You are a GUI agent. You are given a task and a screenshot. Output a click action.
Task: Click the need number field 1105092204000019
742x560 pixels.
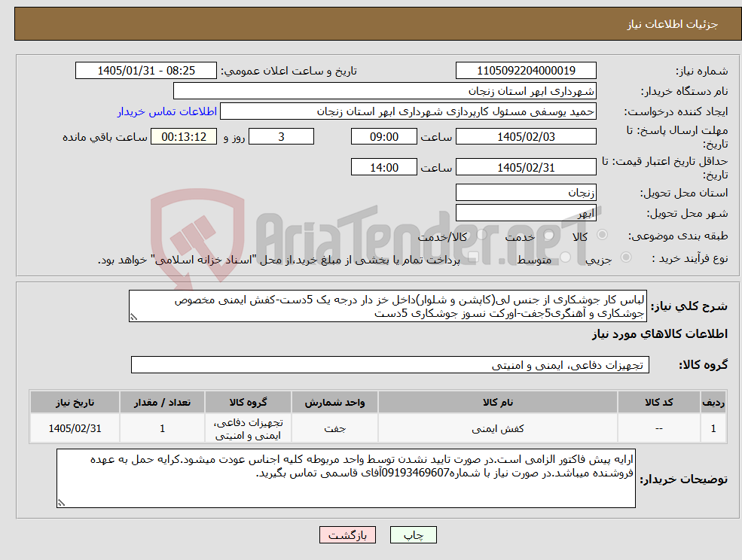tap(526, 71)
